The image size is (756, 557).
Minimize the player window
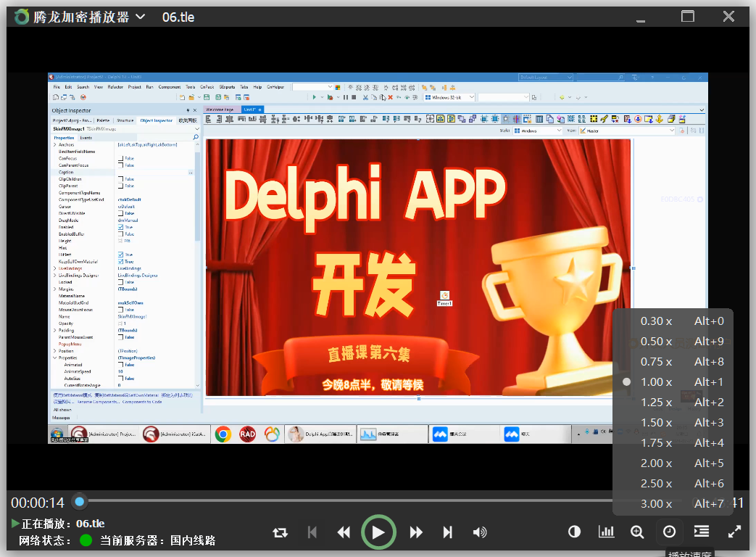pos(641,20)
